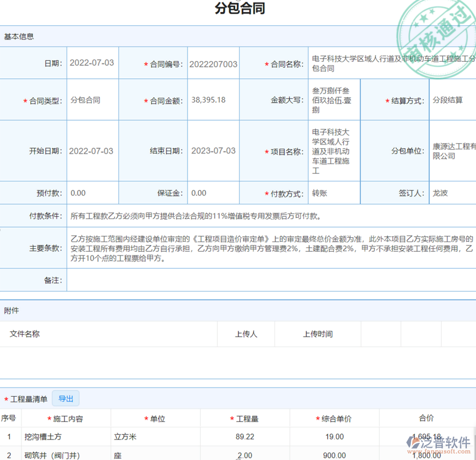Click the 分包合同 page title

click(x=238, y=9)
